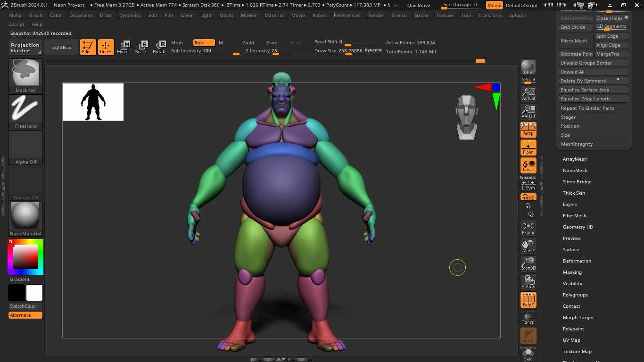Click the QuickSave button
Image resolution: width=644 pixels, height=362 pixels.
419,5
